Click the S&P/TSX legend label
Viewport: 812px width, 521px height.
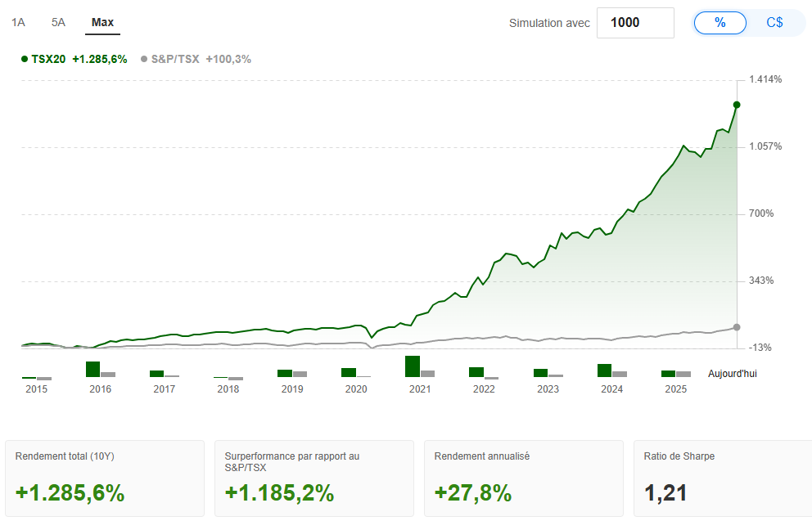(175, 59)
